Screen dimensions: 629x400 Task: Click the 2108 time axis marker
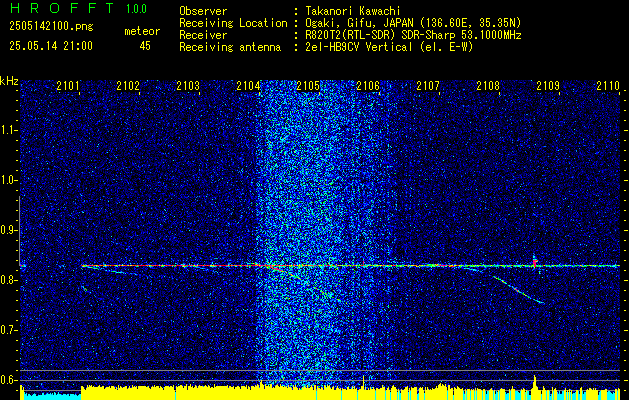[x=488, y=85]
